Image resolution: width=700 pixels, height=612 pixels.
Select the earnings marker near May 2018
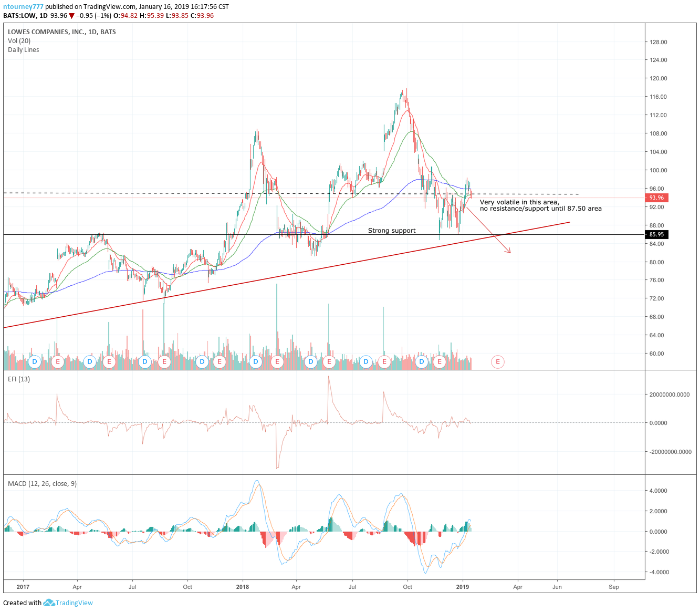point(329,361)
